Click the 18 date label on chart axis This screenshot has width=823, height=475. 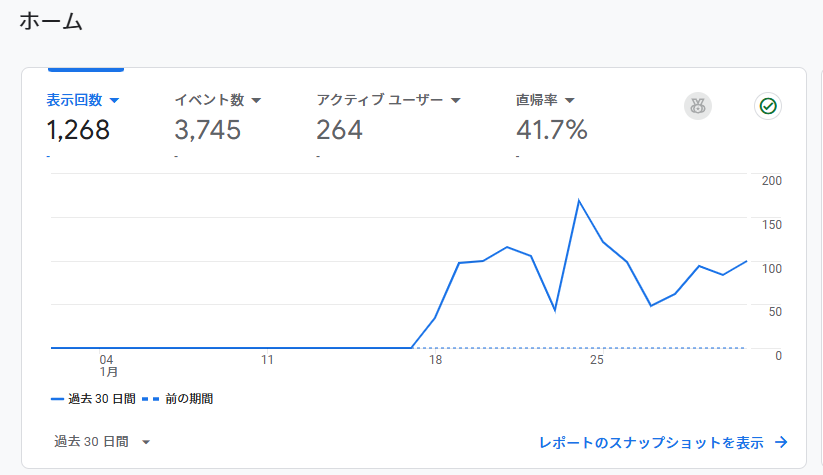click(x=435, y=360)
